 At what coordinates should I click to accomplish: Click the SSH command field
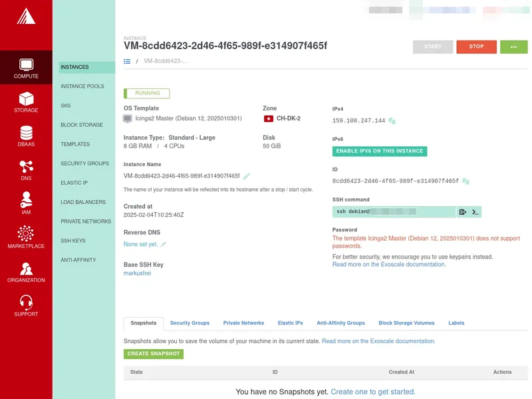click(394, 212)
